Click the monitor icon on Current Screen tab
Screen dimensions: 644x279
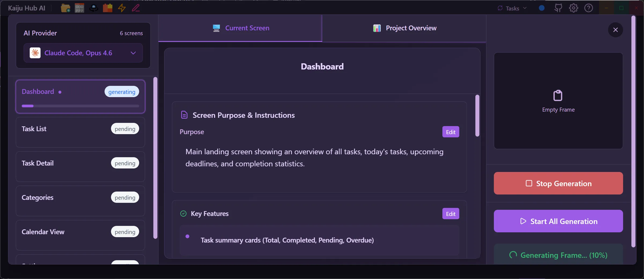[x=216, y=28]
